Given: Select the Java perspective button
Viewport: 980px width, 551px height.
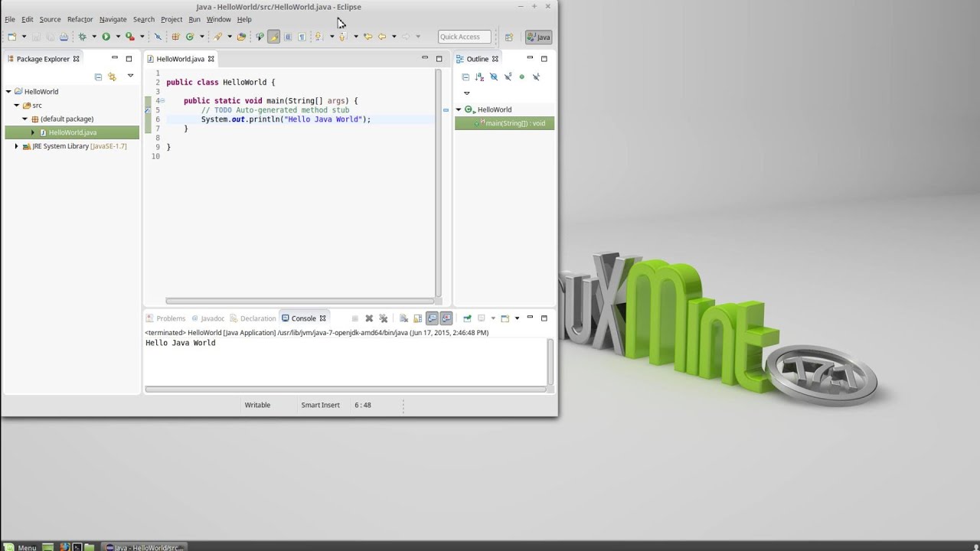Looking at the screenshot, I should click(539, 37).
